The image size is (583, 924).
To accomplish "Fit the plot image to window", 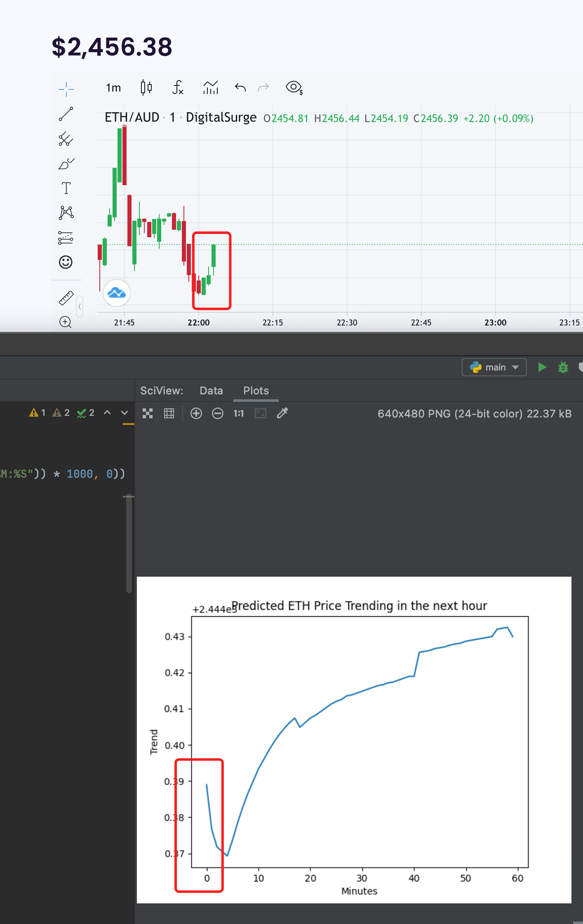I will (261, 413).
